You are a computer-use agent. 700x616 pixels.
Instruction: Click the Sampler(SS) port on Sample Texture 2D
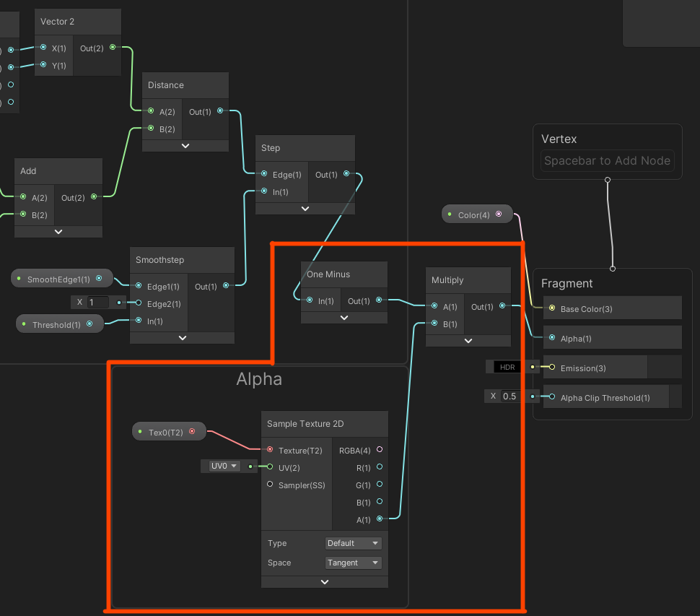(268, 485)
